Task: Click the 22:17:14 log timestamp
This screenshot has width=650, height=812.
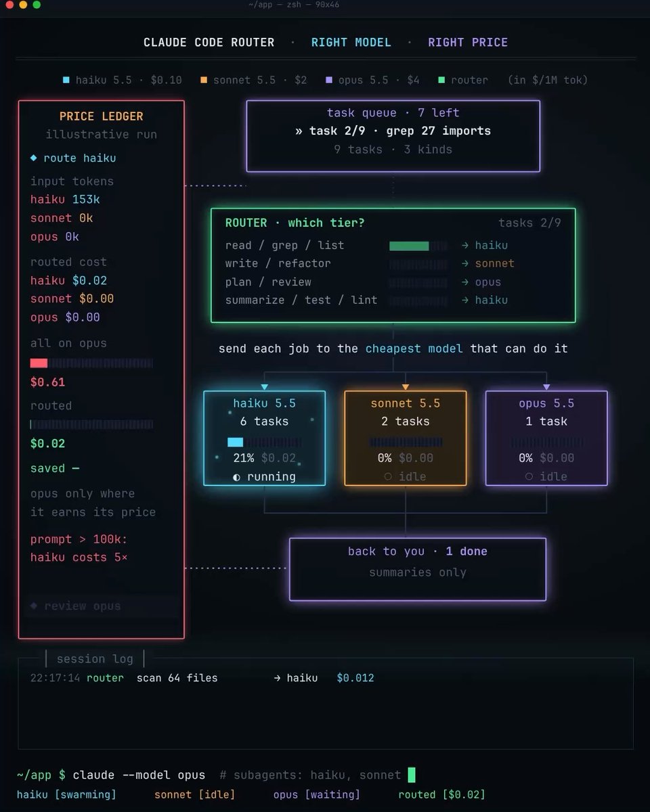Action: [56, 677]
